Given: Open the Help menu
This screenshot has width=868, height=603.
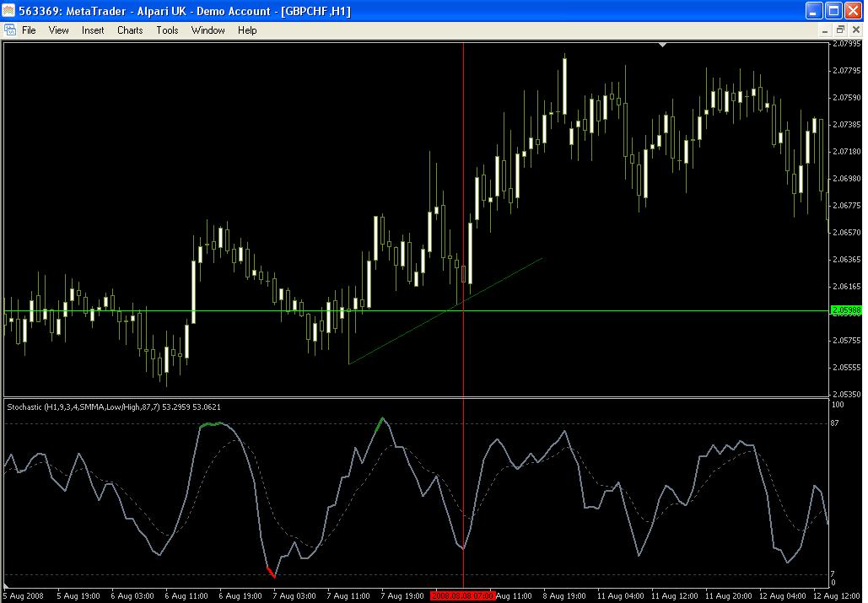Looking at the screenshot, I should (x=247, y=30).
